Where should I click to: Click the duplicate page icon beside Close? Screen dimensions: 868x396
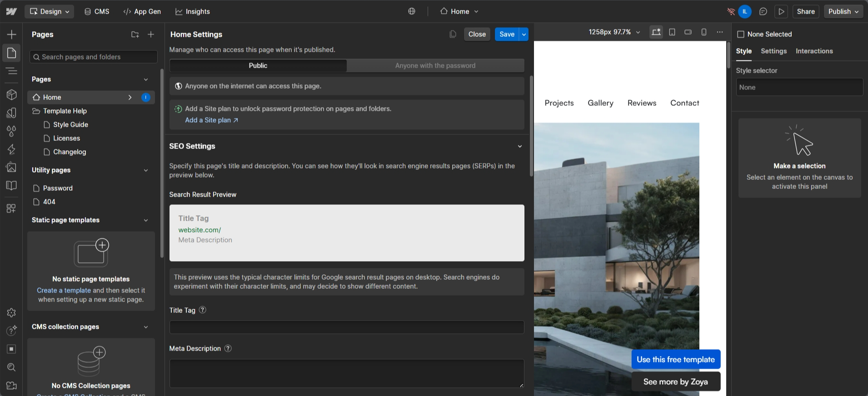click(x=453, y=34)
